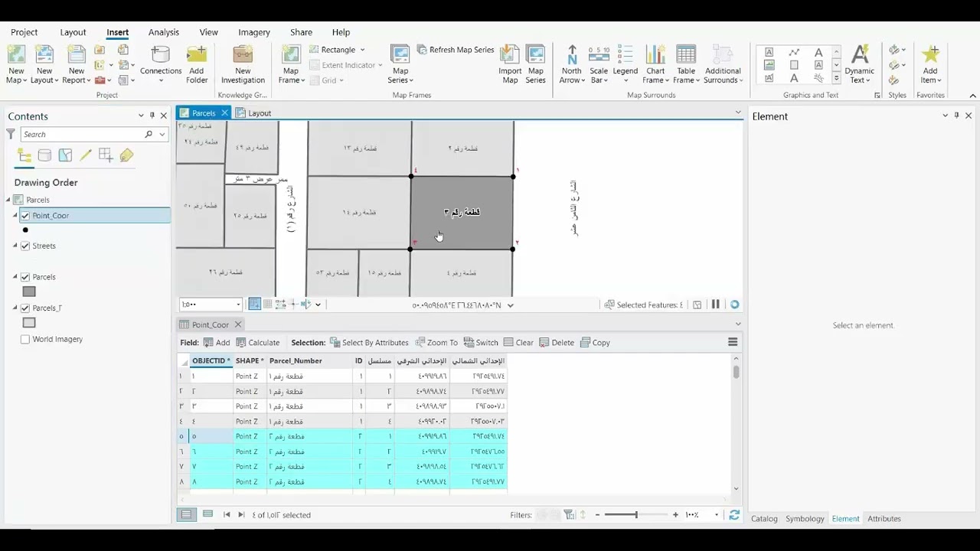
Task: Select List By Selection icon in Contents
Action: [65, 156]
